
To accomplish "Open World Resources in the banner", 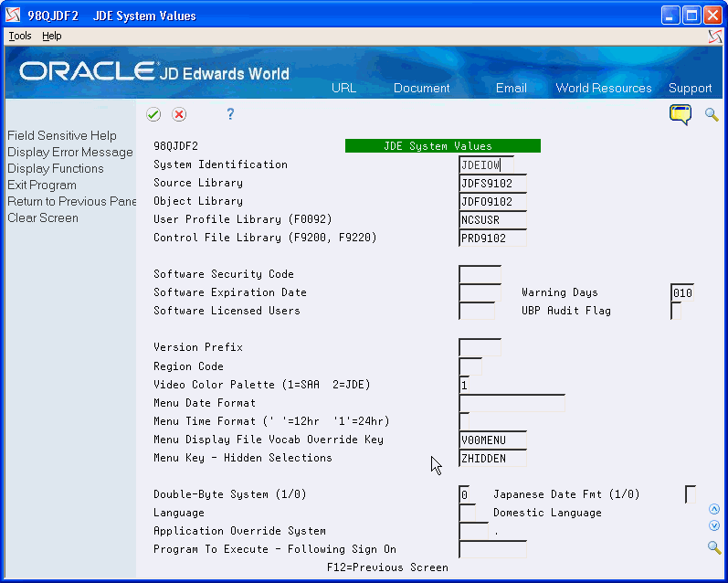I will [x=604, y=89].
